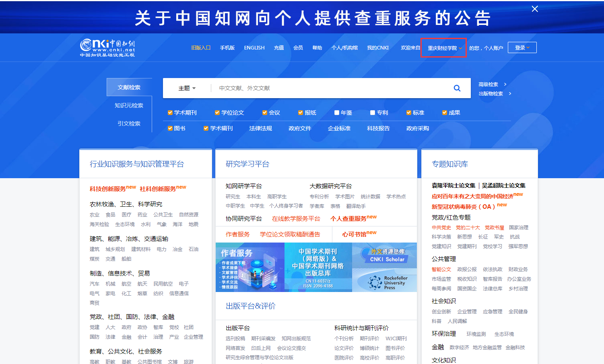The height and width of the screenshot is (364, 604).
Task: Open 袁隆平院士论文集 link
Action: (x=454, y=185)
